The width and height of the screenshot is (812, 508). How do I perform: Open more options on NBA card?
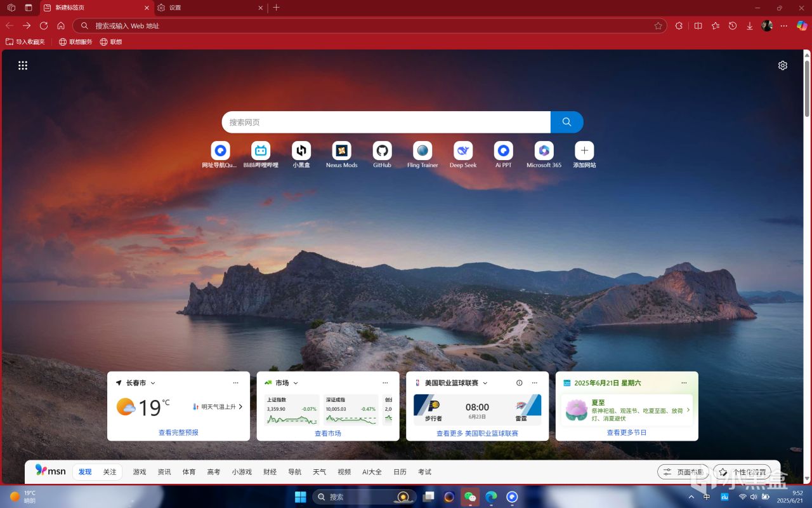click(x=535, y=383)
